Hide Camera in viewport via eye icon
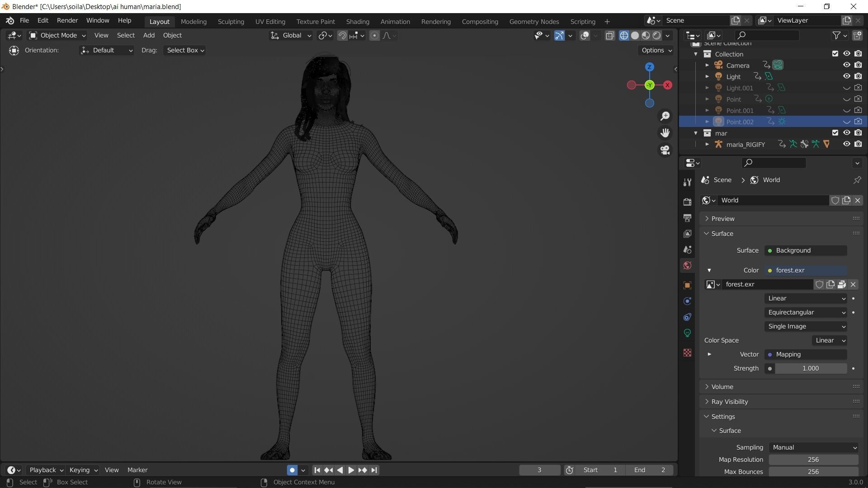868x488 pixels. tap(846, 65)
